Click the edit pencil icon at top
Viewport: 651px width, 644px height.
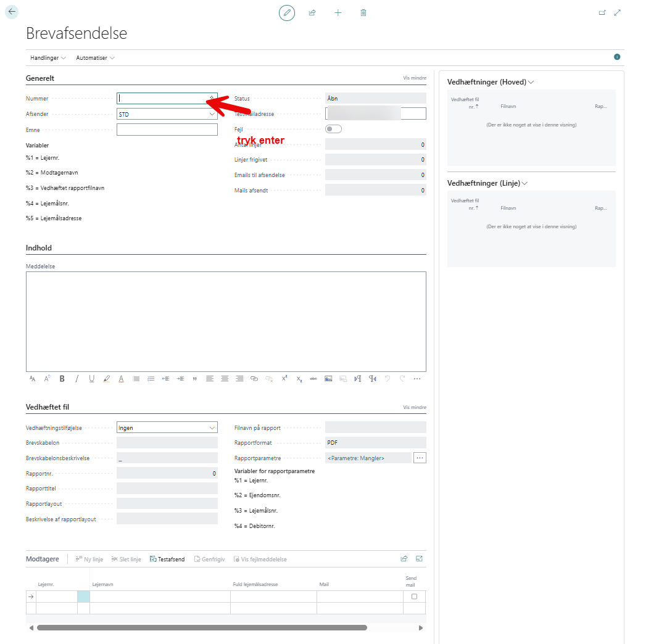(287, 12)
